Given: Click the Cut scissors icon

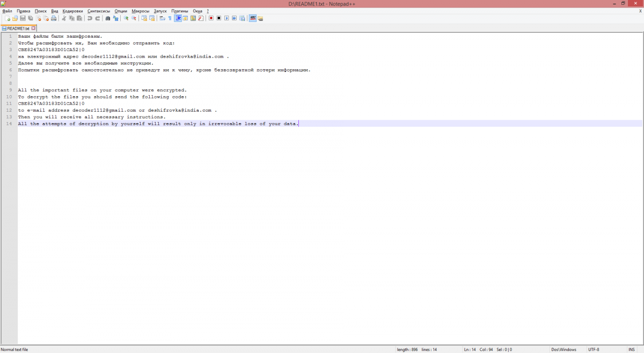Looking at the screenshot, I should point(64,18).
